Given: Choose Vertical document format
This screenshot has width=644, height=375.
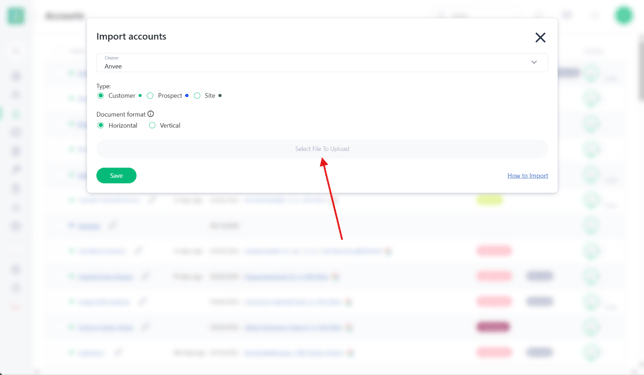Looking at the screenshot, I should (x=152, y=125).
